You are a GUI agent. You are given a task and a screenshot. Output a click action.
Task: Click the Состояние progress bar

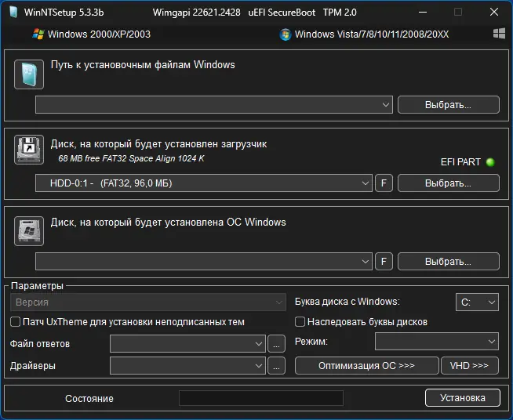(x=261, y=398)
